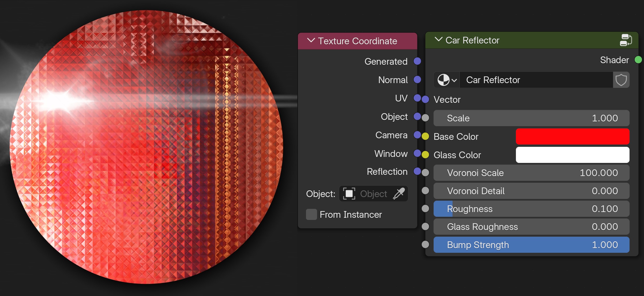The height and width of the screenshot is (296, 644).
Task: Collapse the Car Reflector node
Action: [x=438, y=40]
